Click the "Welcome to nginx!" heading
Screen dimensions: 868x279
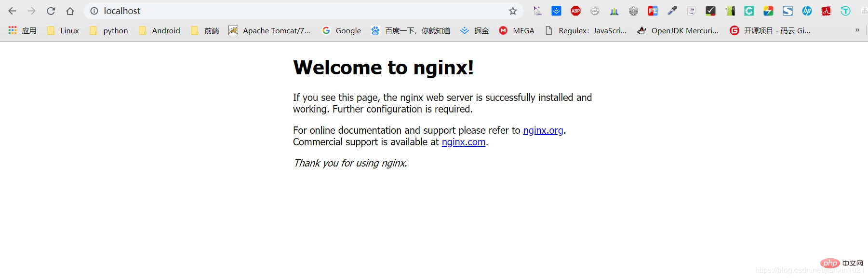(384, 68)
